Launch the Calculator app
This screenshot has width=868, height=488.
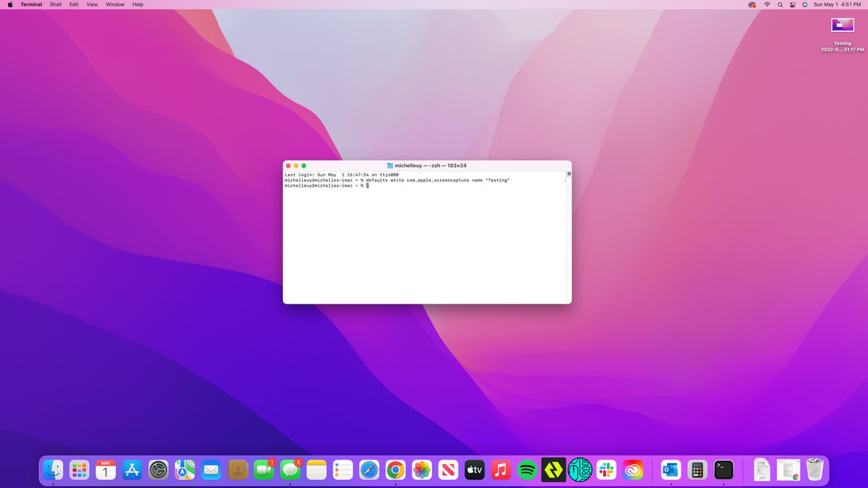coord(697,469)
